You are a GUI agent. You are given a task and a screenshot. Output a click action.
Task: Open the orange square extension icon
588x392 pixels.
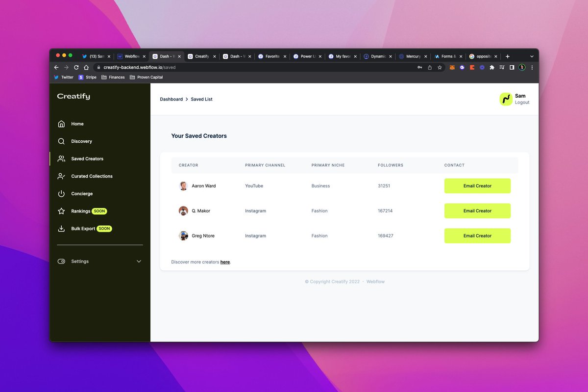click(472, 67)
